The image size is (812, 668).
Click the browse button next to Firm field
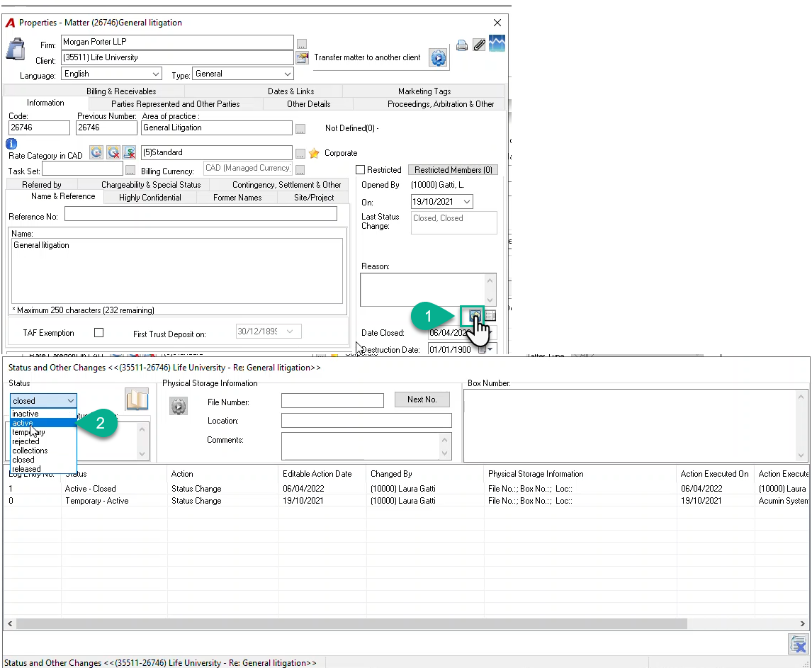[302, 44]
